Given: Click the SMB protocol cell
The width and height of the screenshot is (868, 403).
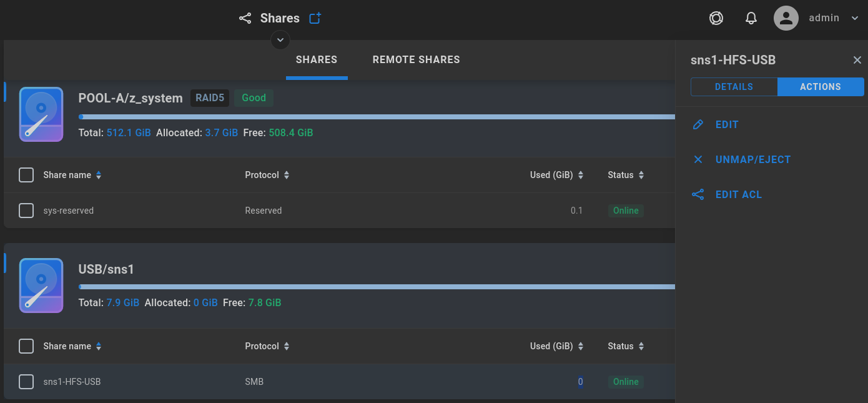Looking at the screenshot, I should point(254,382).
